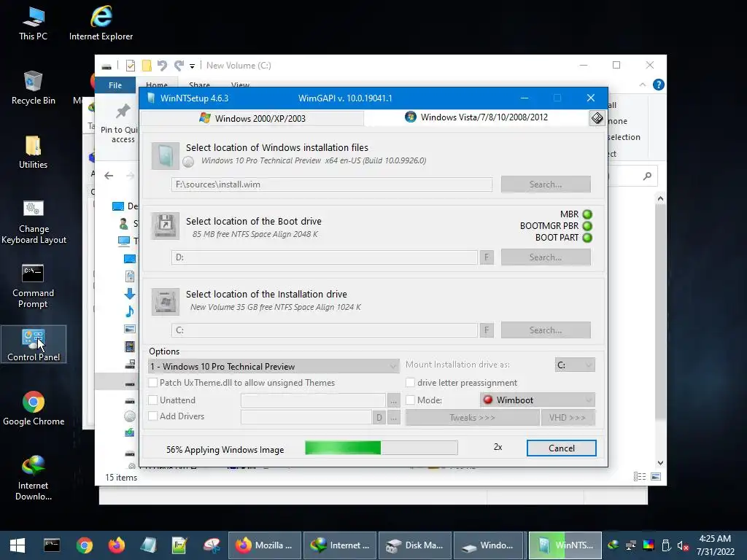Screen dimensions: 747x560
Task: Open Utilities folder on desktop
Action: 33,152
